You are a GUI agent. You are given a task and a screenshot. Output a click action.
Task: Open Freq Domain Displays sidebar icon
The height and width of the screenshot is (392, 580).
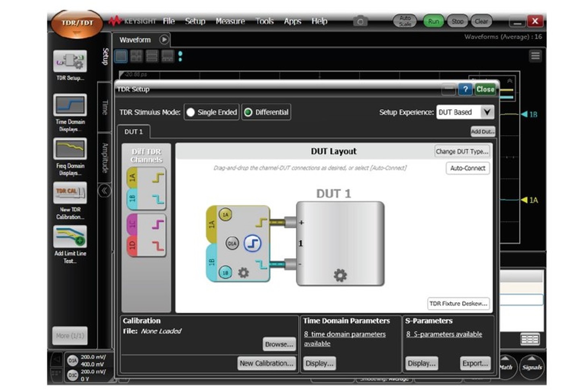coord(70,149)
